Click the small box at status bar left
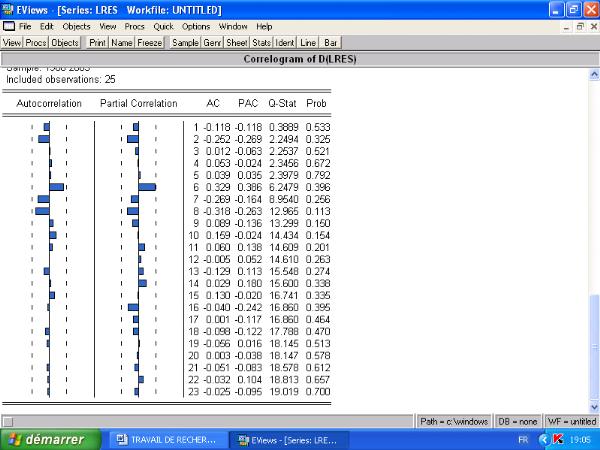Screen dimensions: 600x450 [8, 422]
